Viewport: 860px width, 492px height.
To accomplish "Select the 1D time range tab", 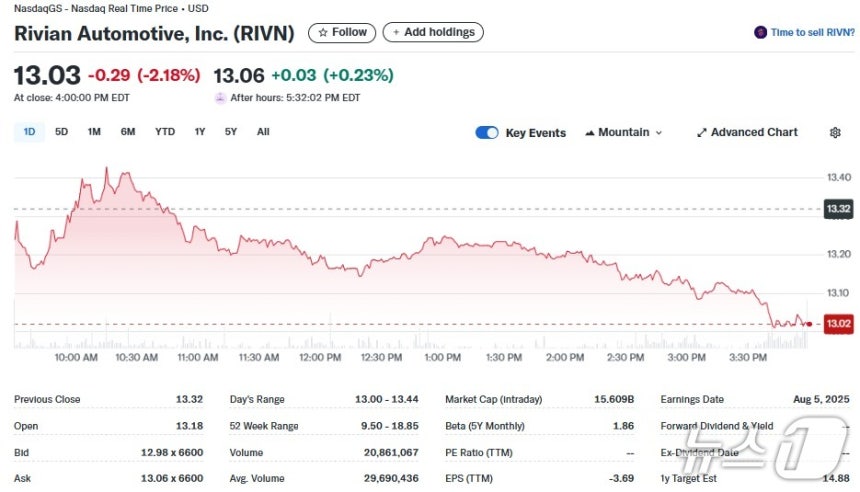I will (29, 132).
